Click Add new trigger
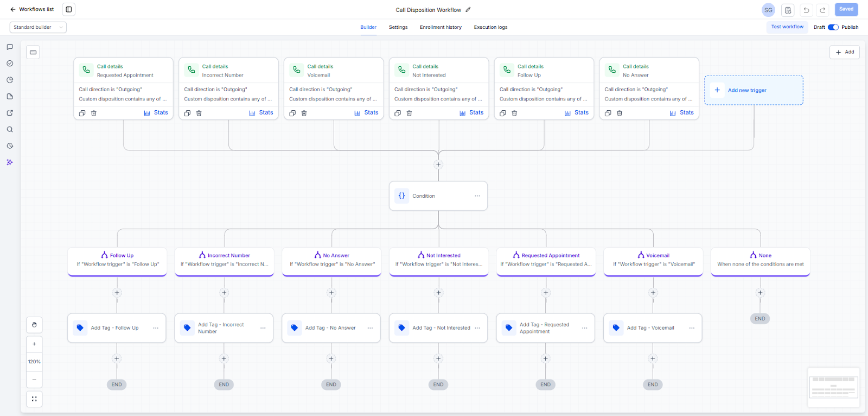Image resolution: width=868 pixels, height=416 pixels. coord(754,90)
